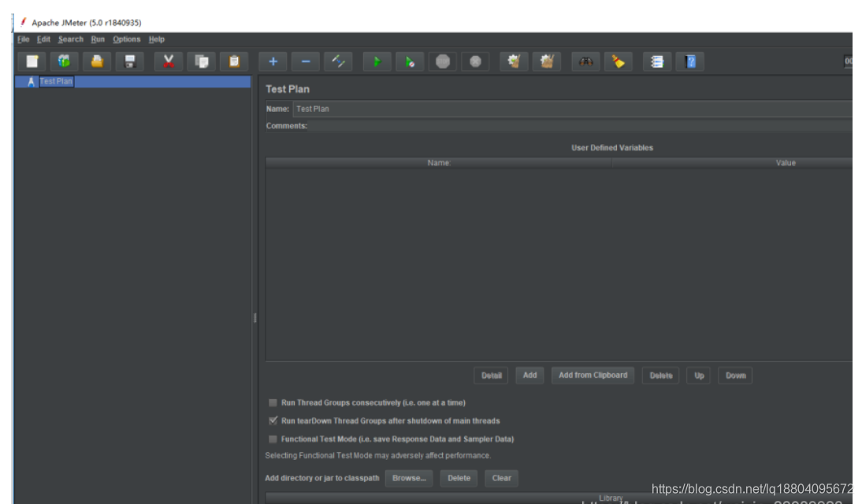
Task: Open the Templates icon in toolbar
Action: click(65, 61)
